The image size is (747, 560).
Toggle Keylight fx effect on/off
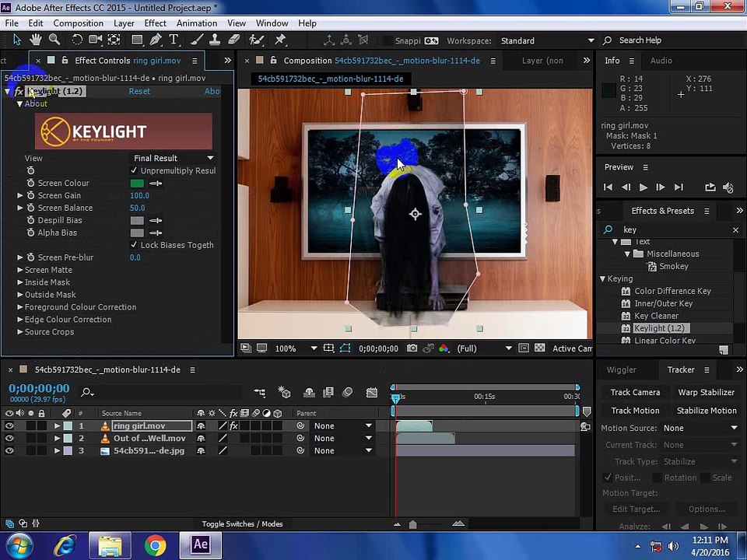click(19, 92)
